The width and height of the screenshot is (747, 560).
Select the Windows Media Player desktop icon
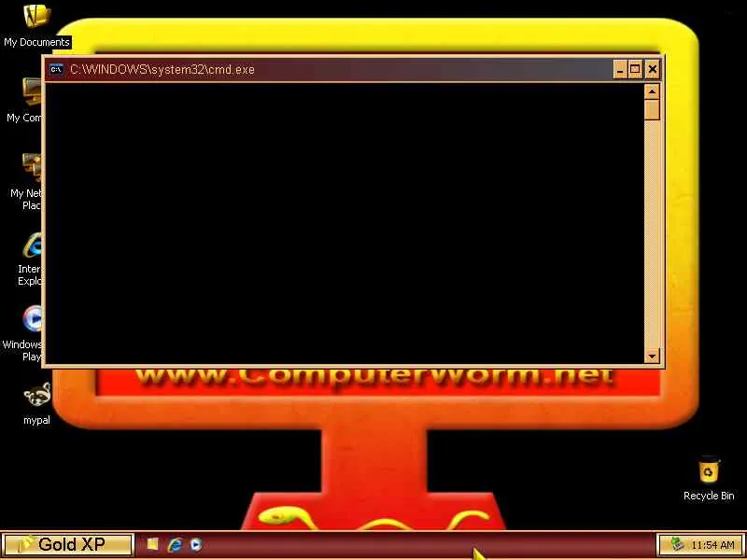click(x=33, y=318)
